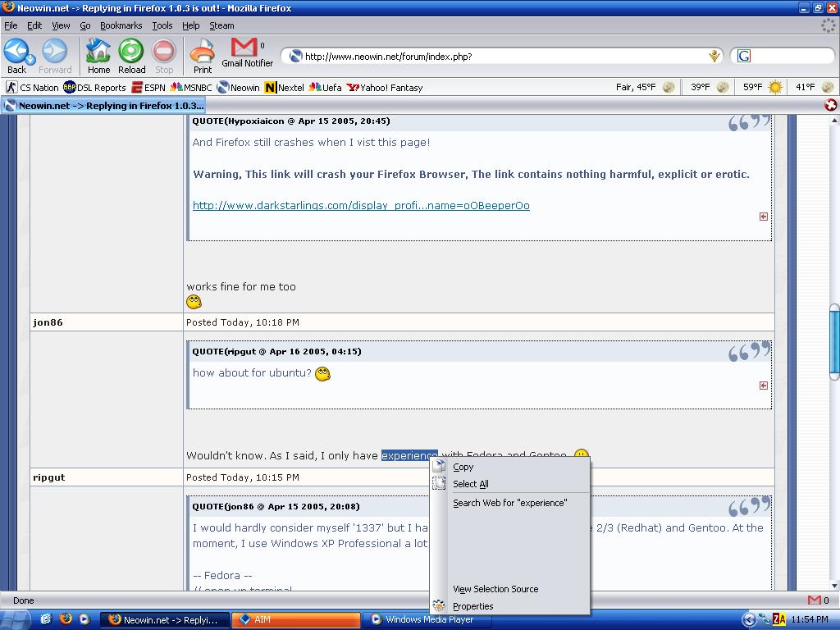840x630 pixels.
Task: Go to the Home page
Action: 98,56
